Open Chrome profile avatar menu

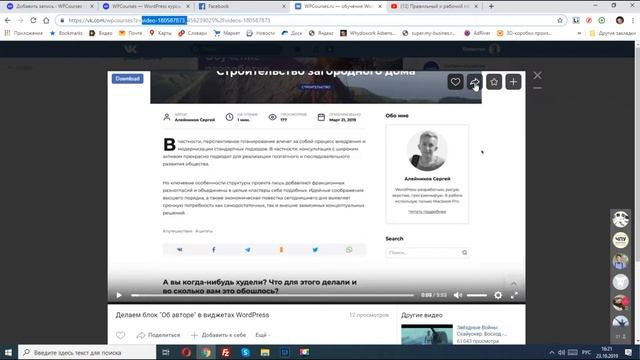[x=620, y=20]
